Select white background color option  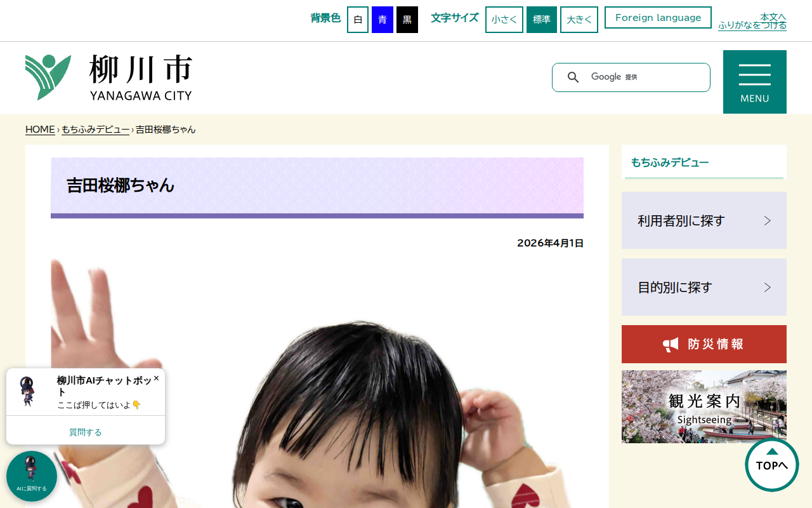358,20
